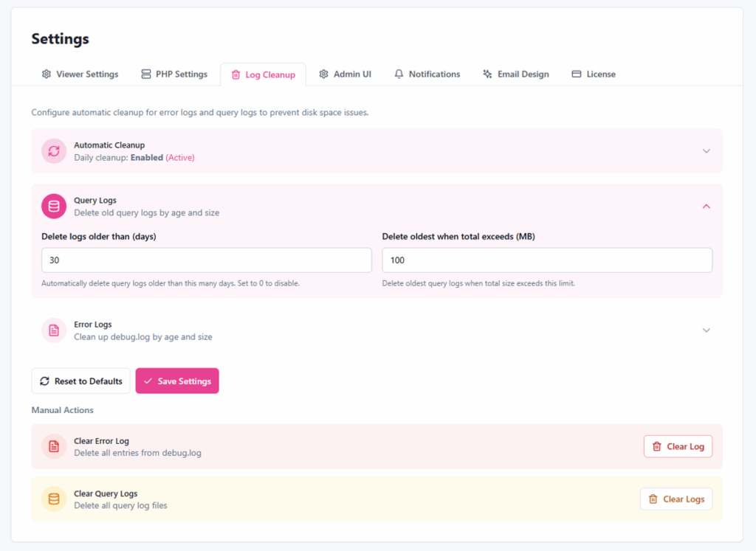The width and height of the screenshot is (756, 551).
Task: Click the red Clear Error Log file icon
Action: pos(54,446)
